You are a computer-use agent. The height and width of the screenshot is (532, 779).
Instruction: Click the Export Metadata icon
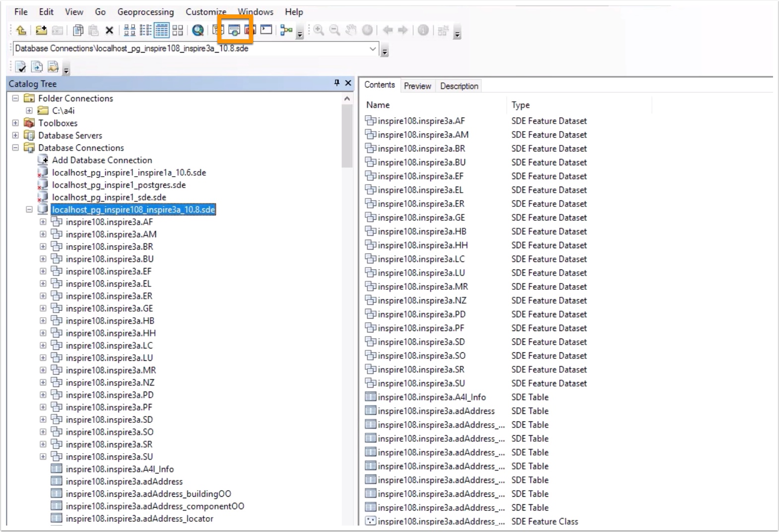37,66
